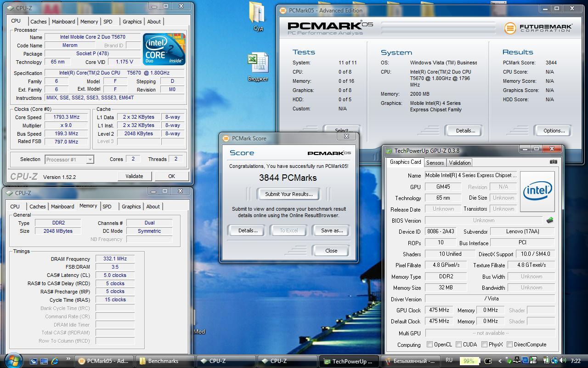Select CPU tab in lower CPU-Z window

(x=15, y=207)
